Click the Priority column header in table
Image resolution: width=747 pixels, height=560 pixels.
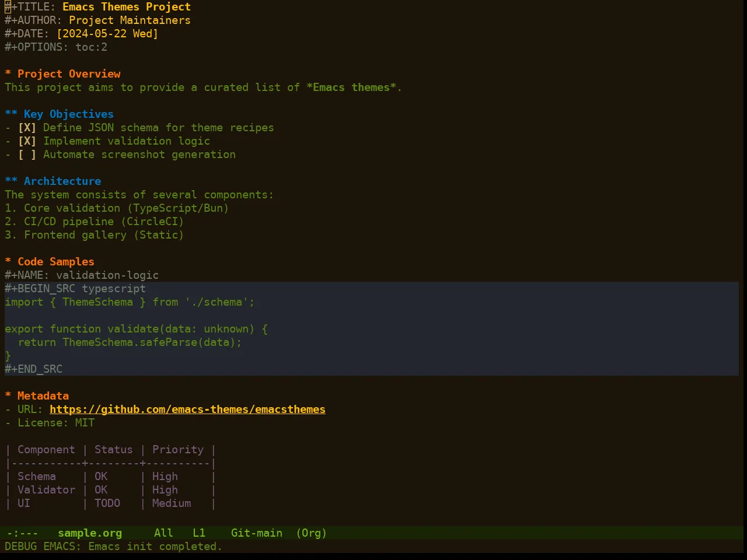(x=178, y=450)
